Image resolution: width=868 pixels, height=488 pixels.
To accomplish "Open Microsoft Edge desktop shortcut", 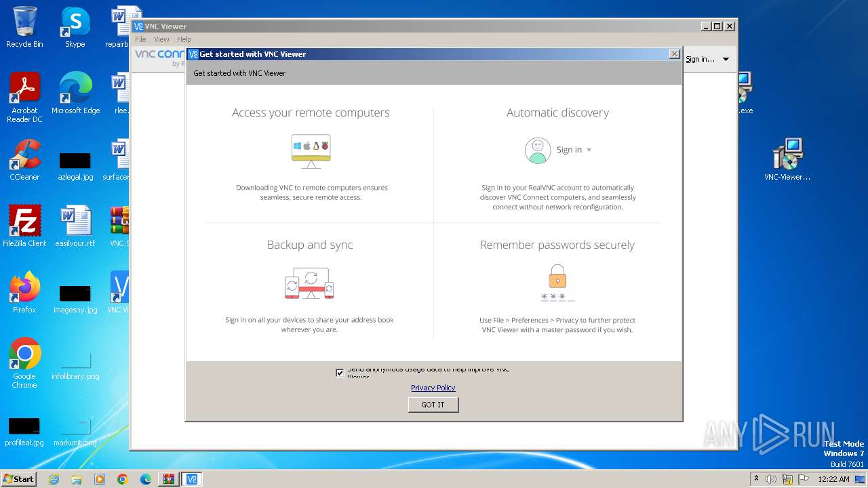I will coord(75,94).
